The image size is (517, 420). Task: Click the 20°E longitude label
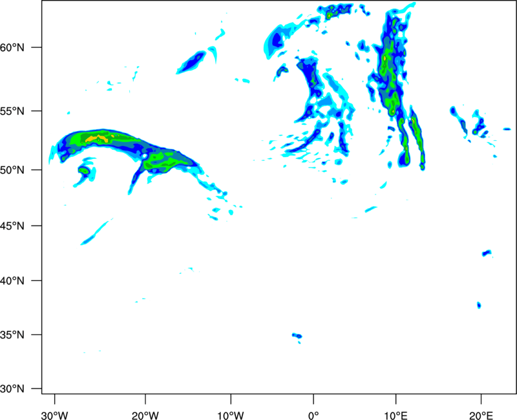[481, 415]
